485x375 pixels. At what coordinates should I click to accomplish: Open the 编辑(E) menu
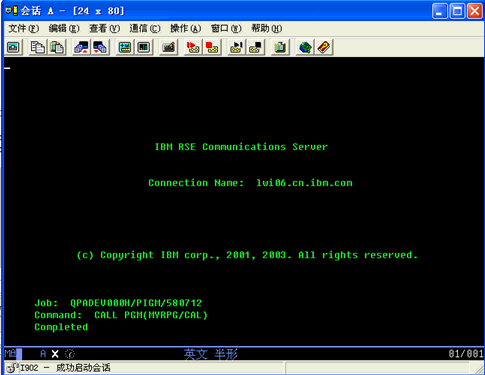pos(64,29)
